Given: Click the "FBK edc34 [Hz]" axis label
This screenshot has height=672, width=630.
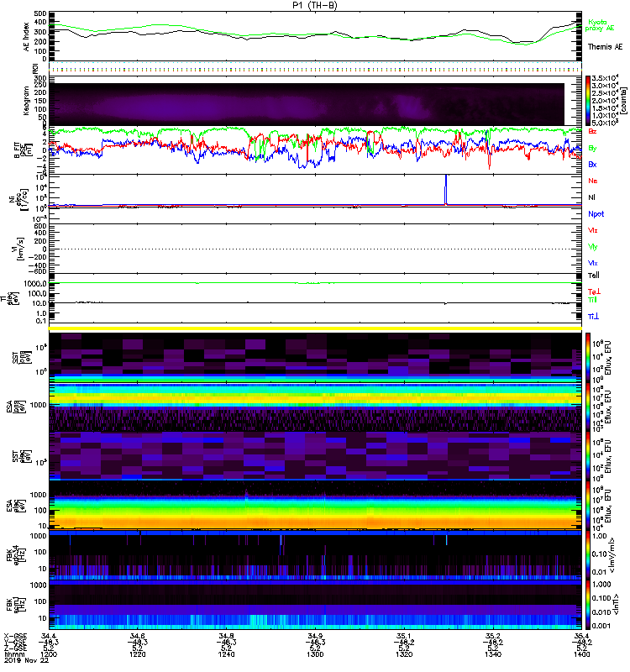Looking at the screenshot, I should pyautogui.click(x=15, y=555).
